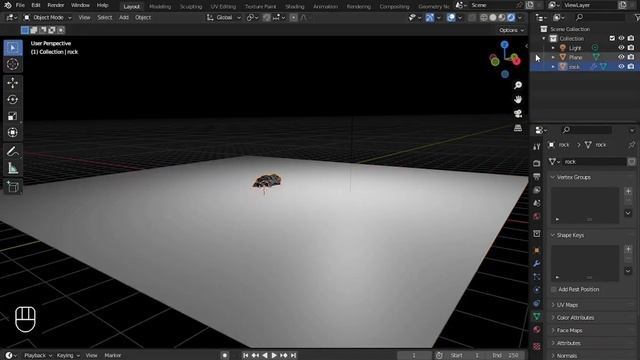Enable the Add Rest Position checkbox
This screenshot has height=360, width=640.
point(554,289)
